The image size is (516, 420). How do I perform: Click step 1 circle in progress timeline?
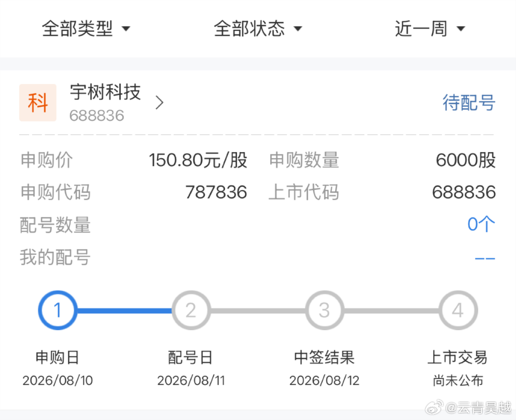(x=58, y=310)
